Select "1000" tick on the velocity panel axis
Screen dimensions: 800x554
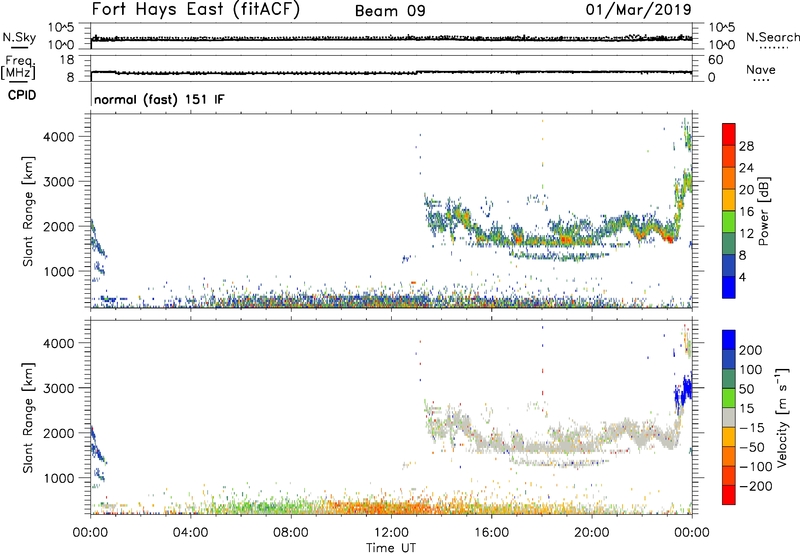coord(59,478)
